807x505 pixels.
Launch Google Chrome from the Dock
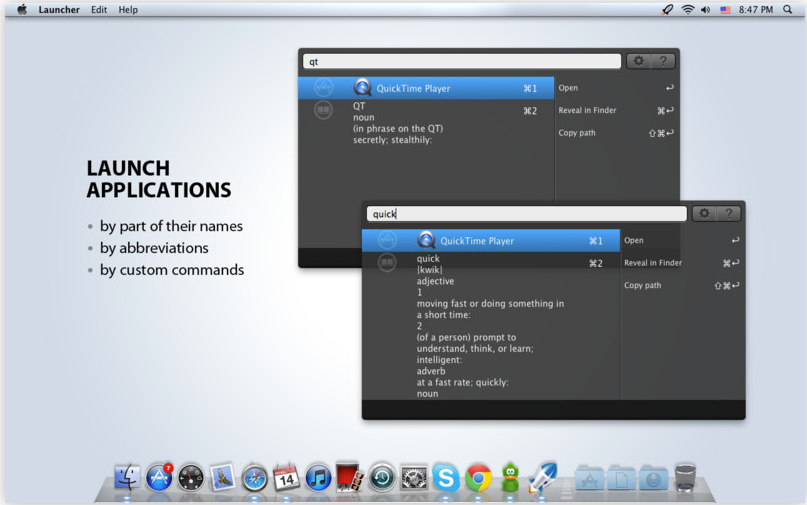click(x=478, y=478)
